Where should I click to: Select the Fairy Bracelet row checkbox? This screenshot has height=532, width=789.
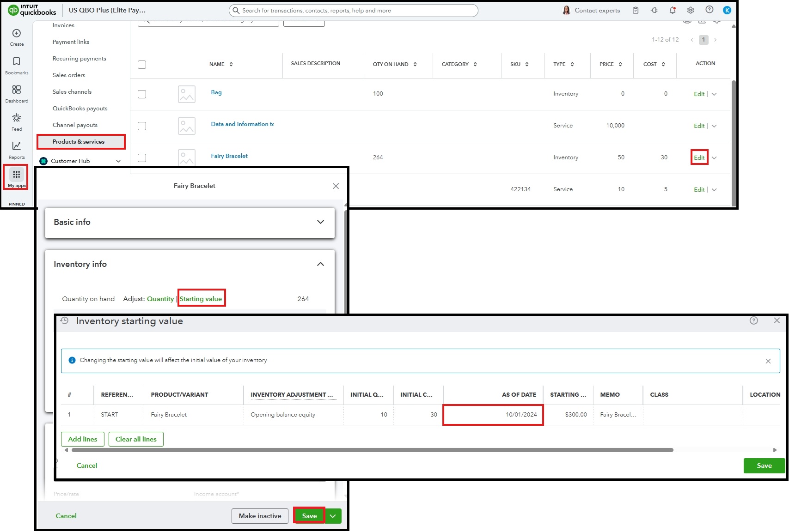(x=142, y=158)
